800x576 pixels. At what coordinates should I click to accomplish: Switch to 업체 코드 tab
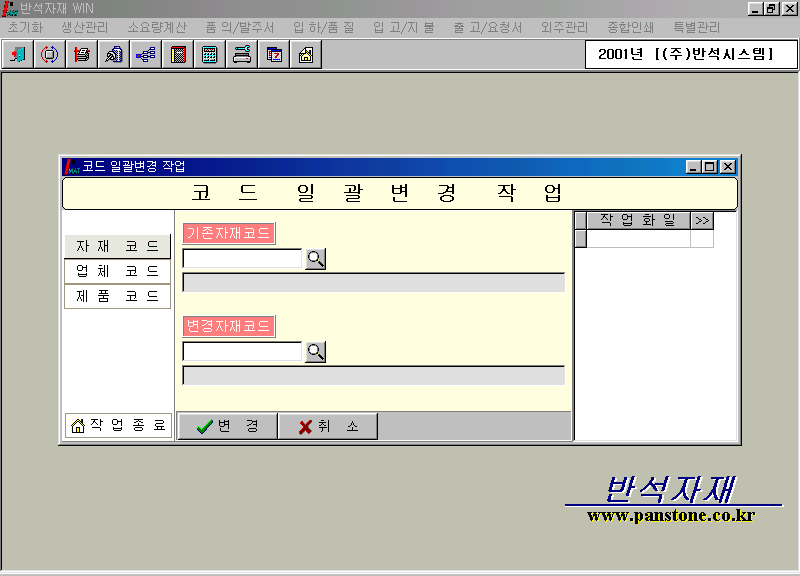click(117, 271)
